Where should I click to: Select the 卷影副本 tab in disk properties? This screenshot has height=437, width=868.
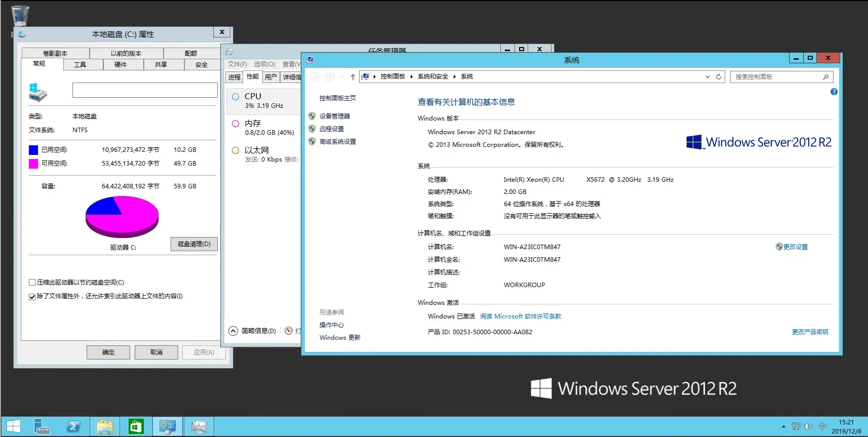[55, 53]
